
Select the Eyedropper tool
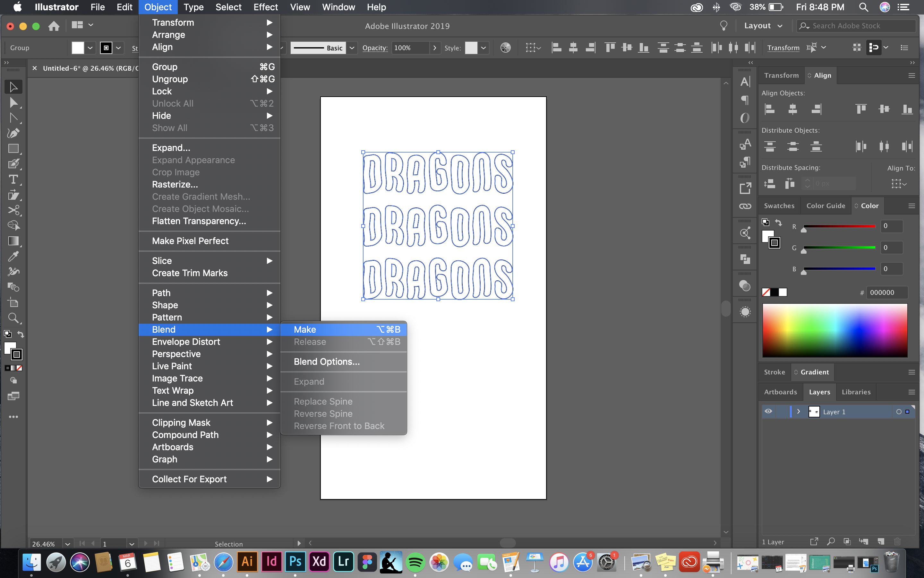pyautogui.click(x=13, y=256)
